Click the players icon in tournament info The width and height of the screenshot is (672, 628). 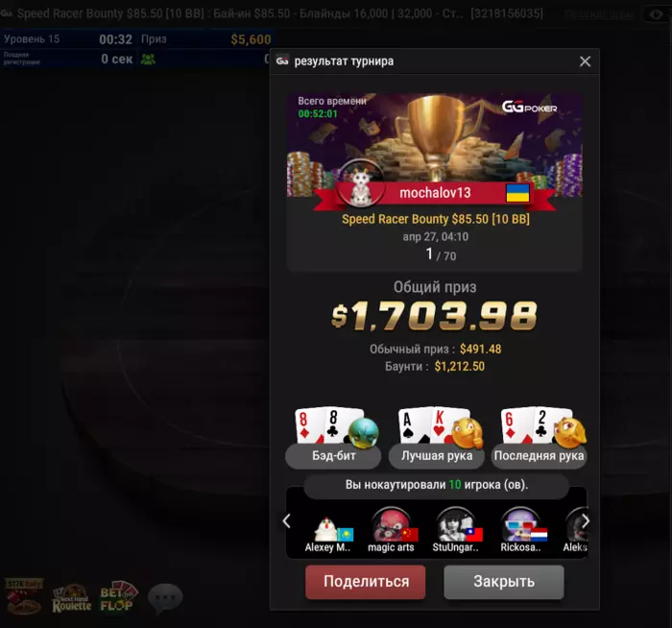coord(148,60)
